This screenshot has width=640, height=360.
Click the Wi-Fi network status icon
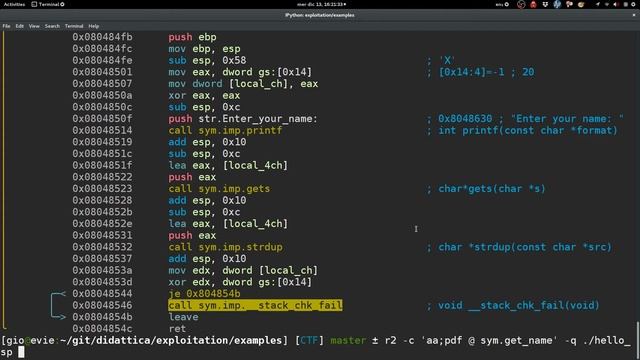coord(607,4)
